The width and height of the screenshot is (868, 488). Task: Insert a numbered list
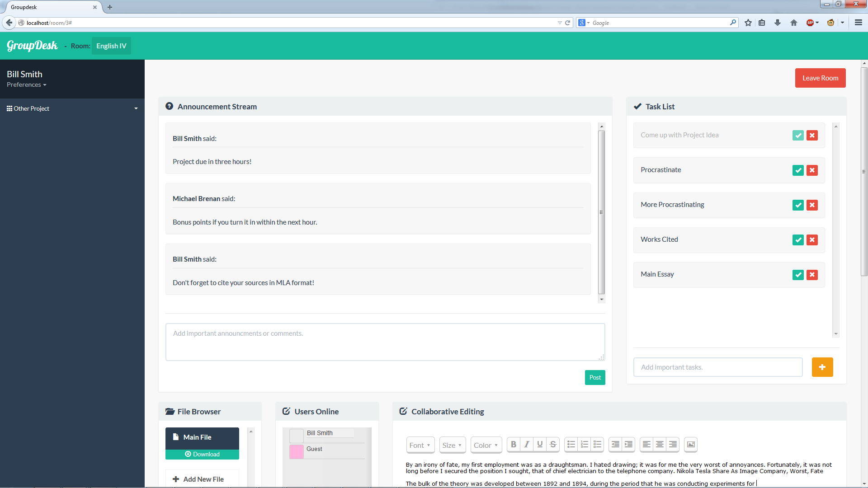[584, 445]
